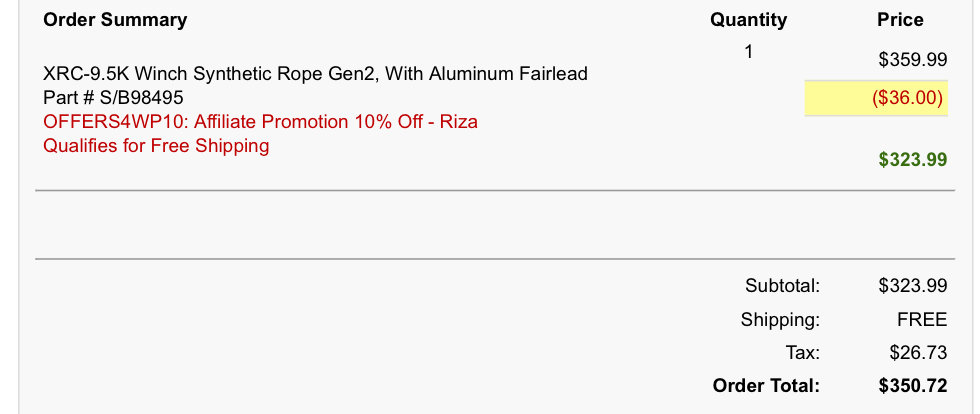Click the Order Summary heading

[115, 20]
